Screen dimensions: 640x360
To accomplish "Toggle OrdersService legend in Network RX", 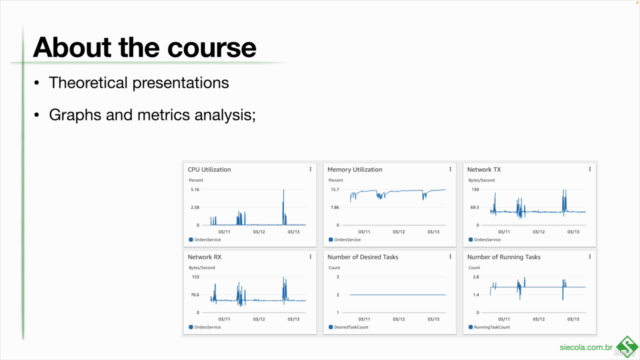I will (205, 327).
